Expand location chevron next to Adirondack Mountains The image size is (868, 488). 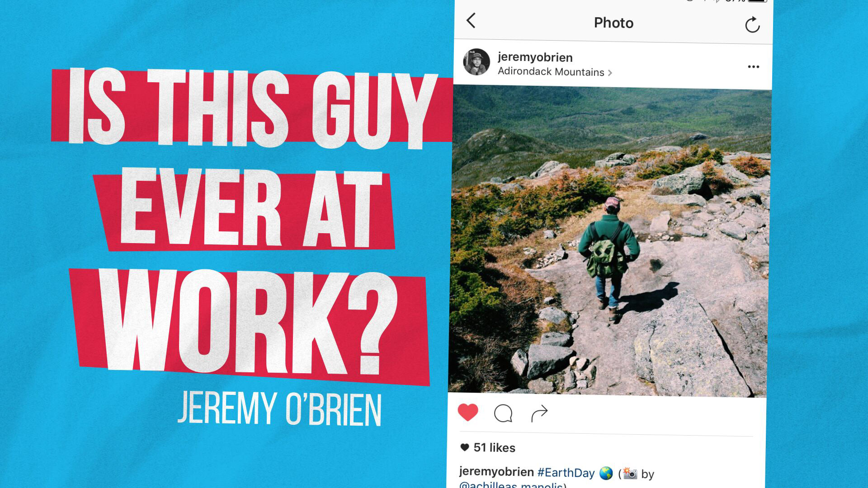pos(610,73)
